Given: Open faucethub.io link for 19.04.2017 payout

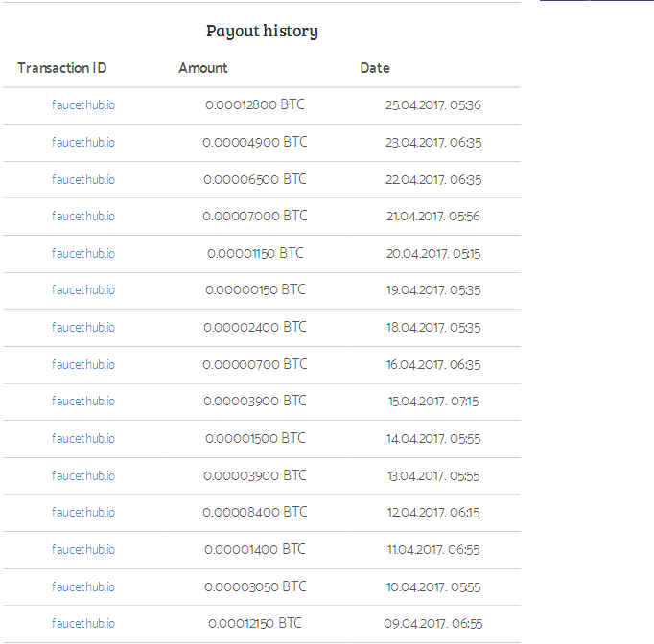Looking at the screenshot, I should click(83, 290).
